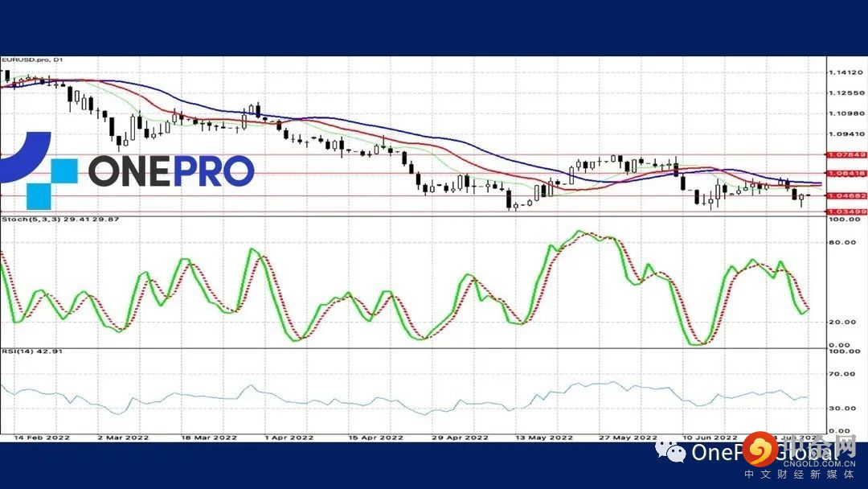The image size is (868, 489).
Task: Click the 13 May 2022 date label
Action: click(x=544, y=438)
